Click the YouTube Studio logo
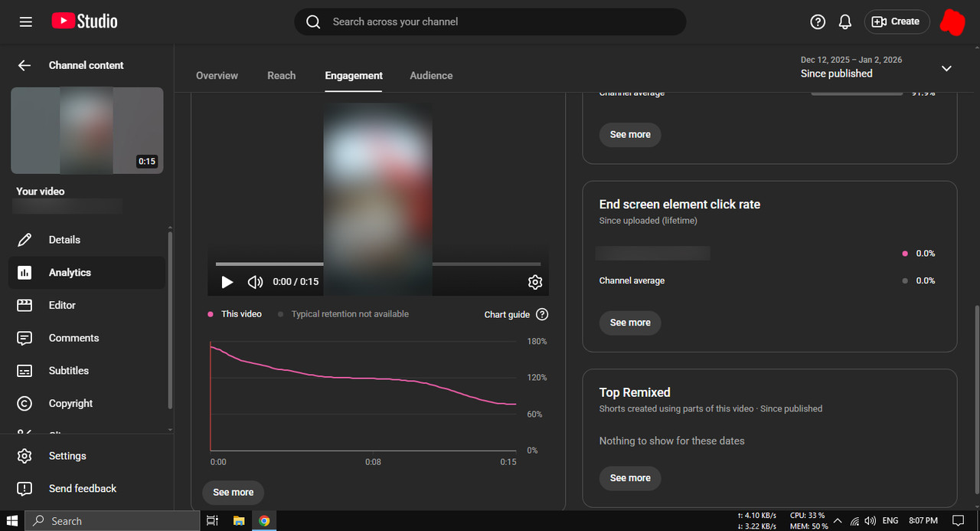 coord(84,21)
